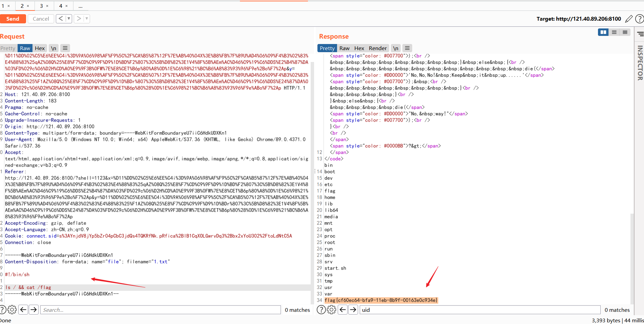The image size is (644, 324).
Task: Open help icon next to target
Action: click(x=639, y=19)
